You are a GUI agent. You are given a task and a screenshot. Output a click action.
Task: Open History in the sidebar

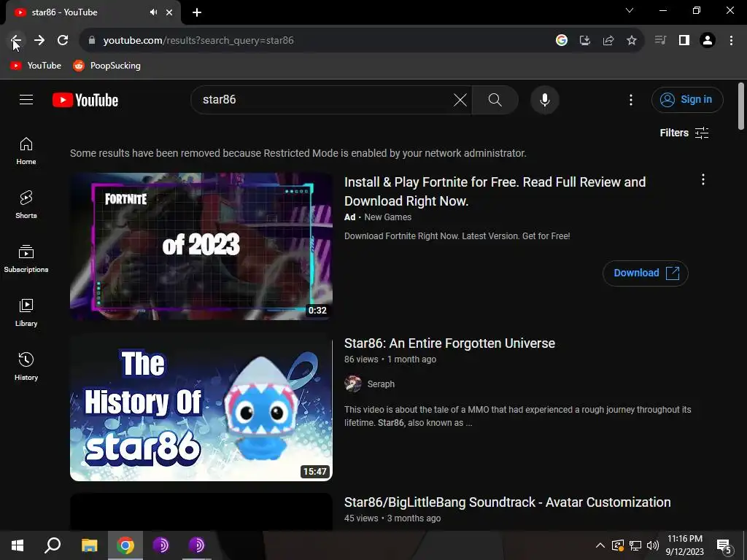click(x=26, y=366)
